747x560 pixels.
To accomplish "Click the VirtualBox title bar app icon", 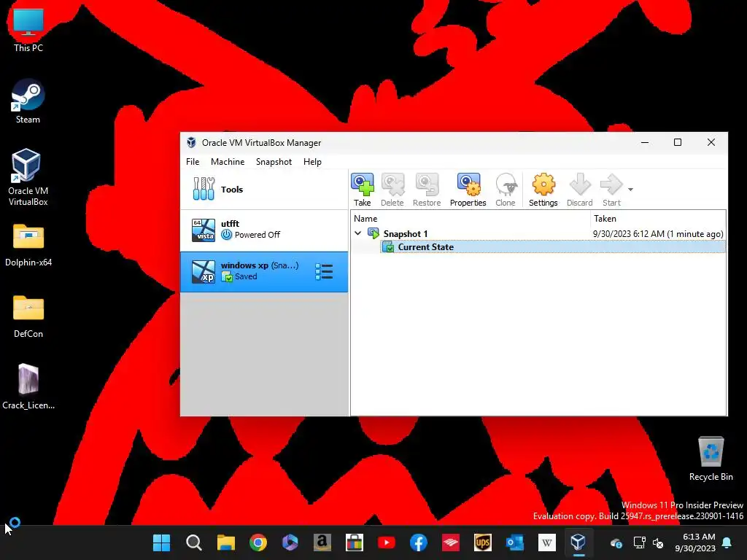I will click(x=191, y=142).
